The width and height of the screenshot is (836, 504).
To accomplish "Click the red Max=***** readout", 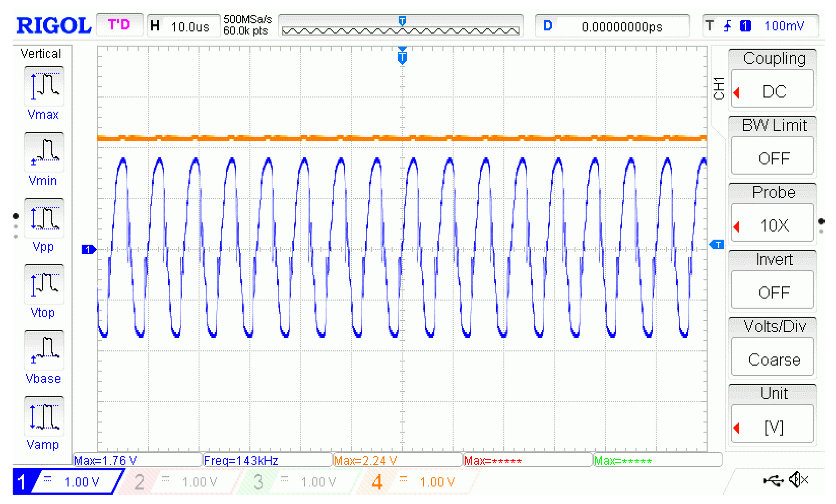I will (x=528, y=461).
